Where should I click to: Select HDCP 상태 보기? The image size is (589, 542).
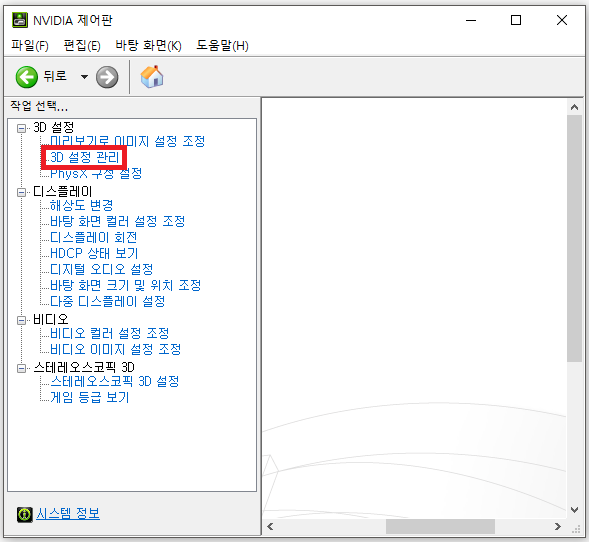(94, 253)
